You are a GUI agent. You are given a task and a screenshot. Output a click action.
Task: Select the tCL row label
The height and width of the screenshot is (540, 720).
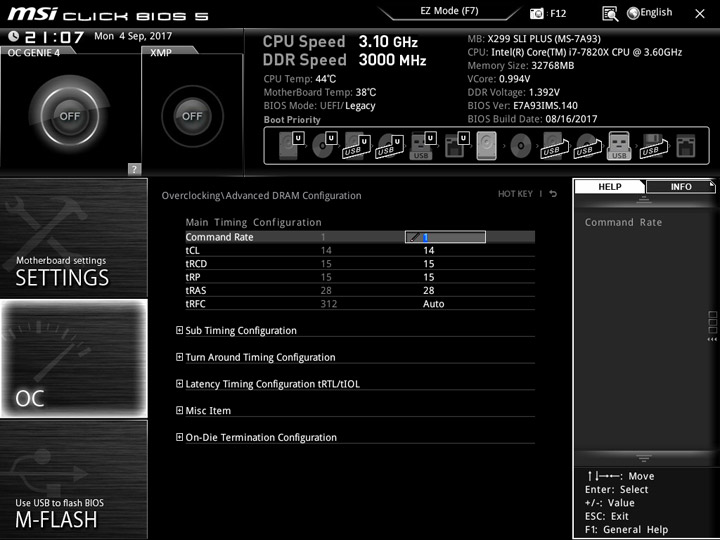click(192, 250)
